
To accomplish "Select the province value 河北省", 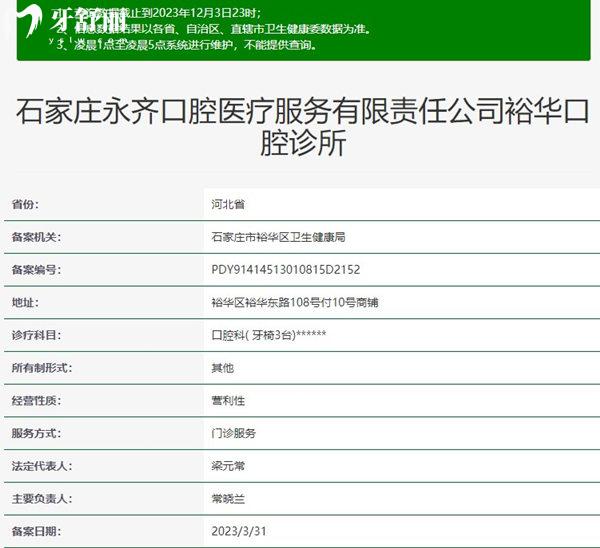I will [x=228, y=204].
